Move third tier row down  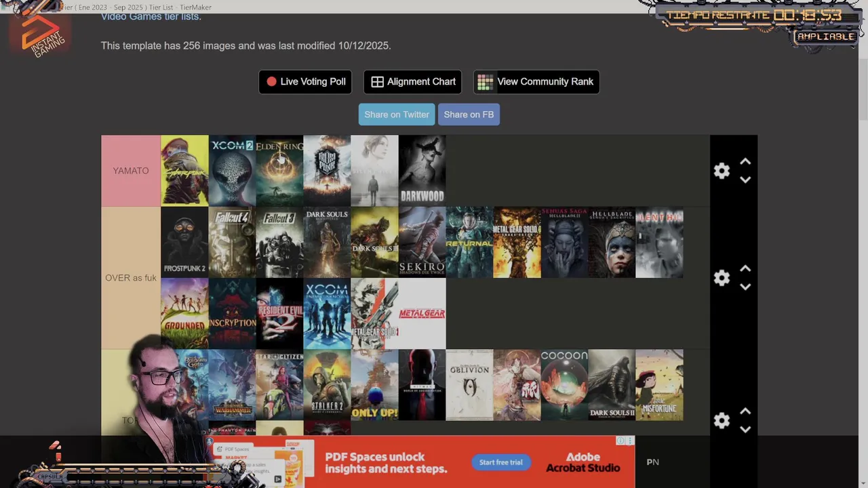coord(745,429)
